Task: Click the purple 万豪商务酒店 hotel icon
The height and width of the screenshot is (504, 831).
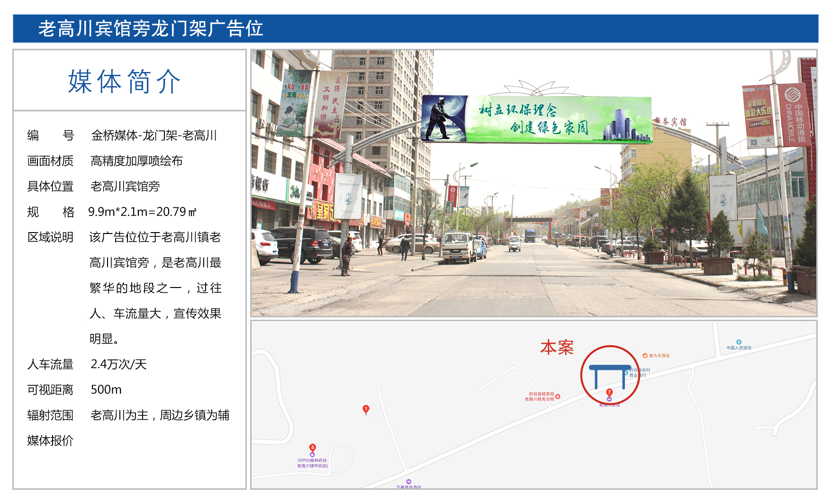Action: coord(409,482)
